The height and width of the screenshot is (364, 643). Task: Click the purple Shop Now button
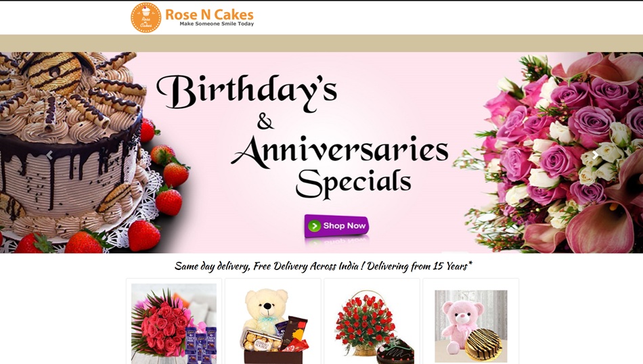[x=336, y=225]
